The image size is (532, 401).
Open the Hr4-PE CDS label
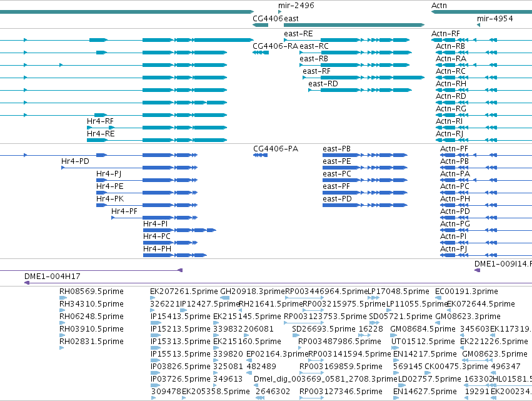tap(110, 186)
